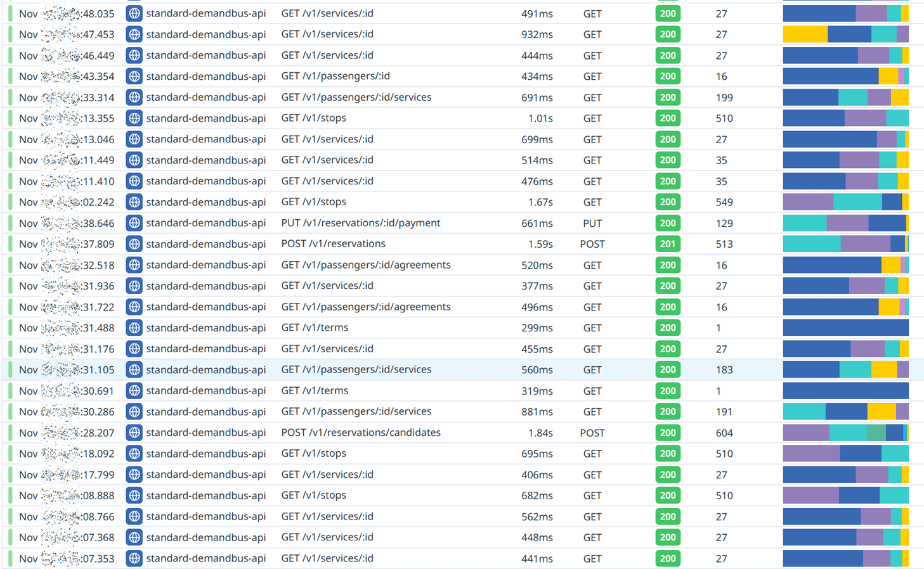
Task: Select globe icon on the 1.01s stops row
Action: click(134, 118)
